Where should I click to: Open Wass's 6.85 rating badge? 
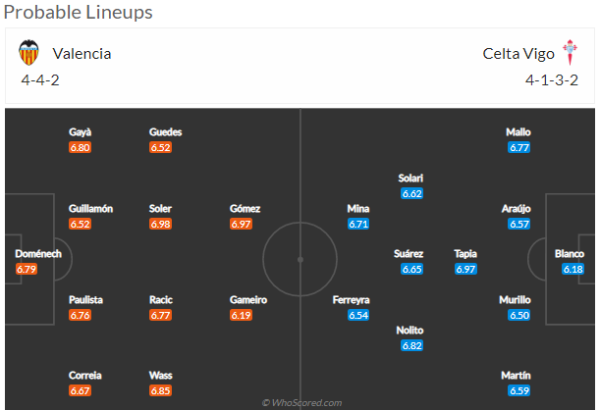[x=160, y=390]
